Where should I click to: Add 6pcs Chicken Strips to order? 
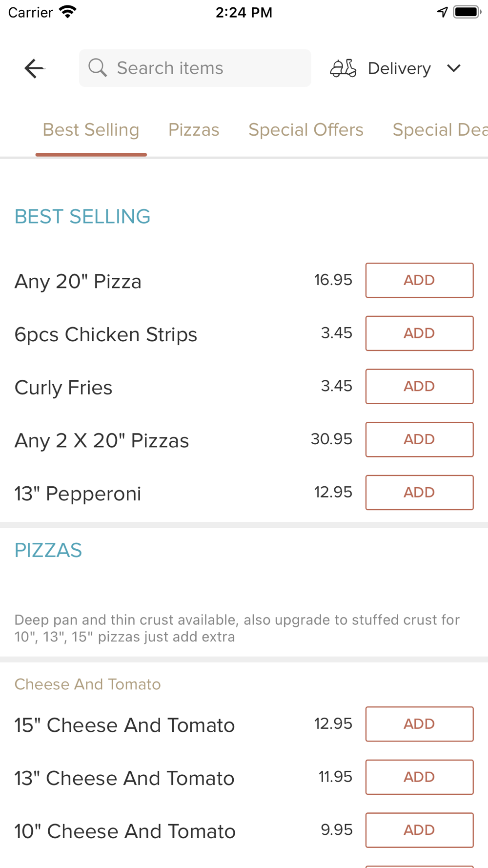420,333
